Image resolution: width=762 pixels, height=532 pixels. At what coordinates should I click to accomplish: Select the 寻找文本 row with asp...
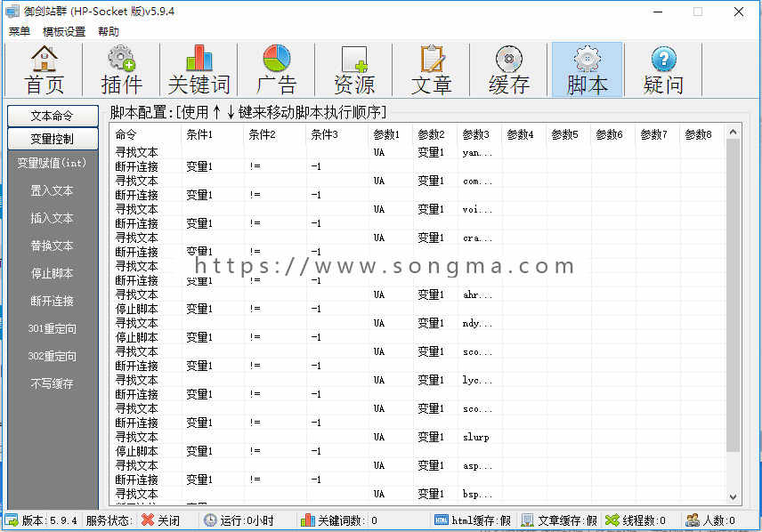tap(417, 465)
